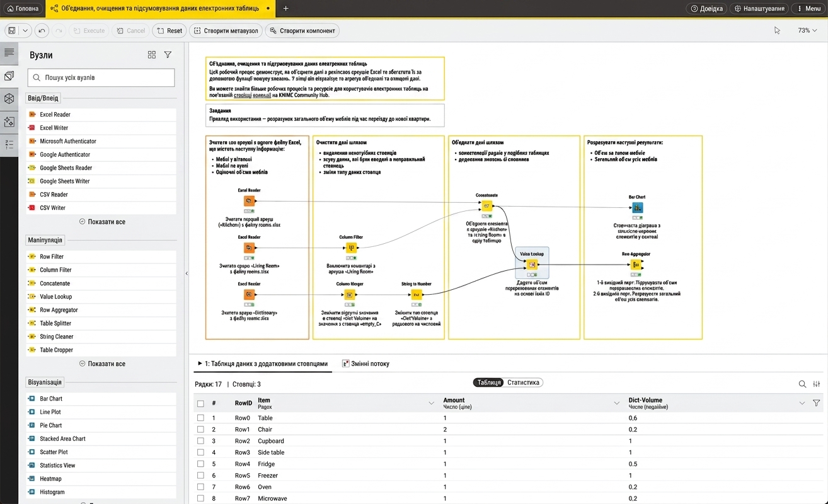Select String Cleaner node icon
Viewport: 828px width, 504px height.
[x=33, y=337]
